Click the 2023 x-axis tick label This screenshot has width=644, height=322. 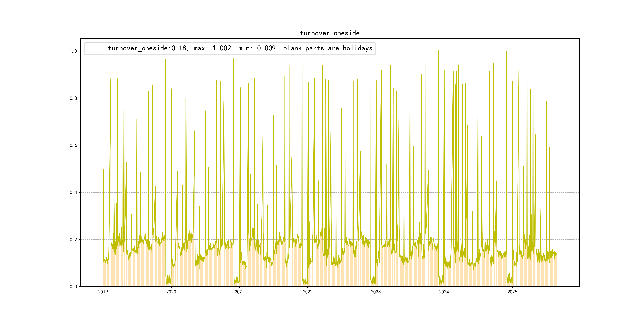(x=376, y=292)
